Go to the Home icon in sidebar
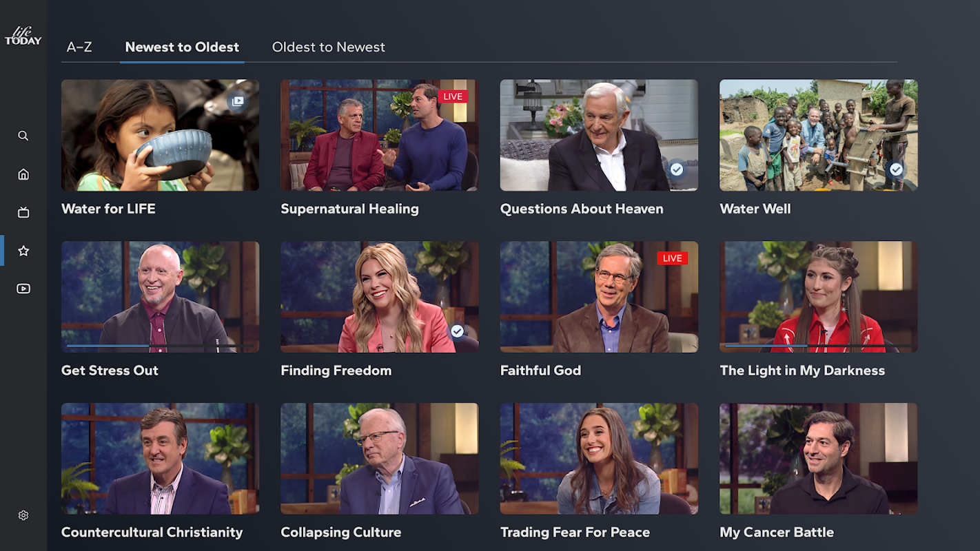The height and width of the screenshot is (551, 980). click(x=23, y=174)
